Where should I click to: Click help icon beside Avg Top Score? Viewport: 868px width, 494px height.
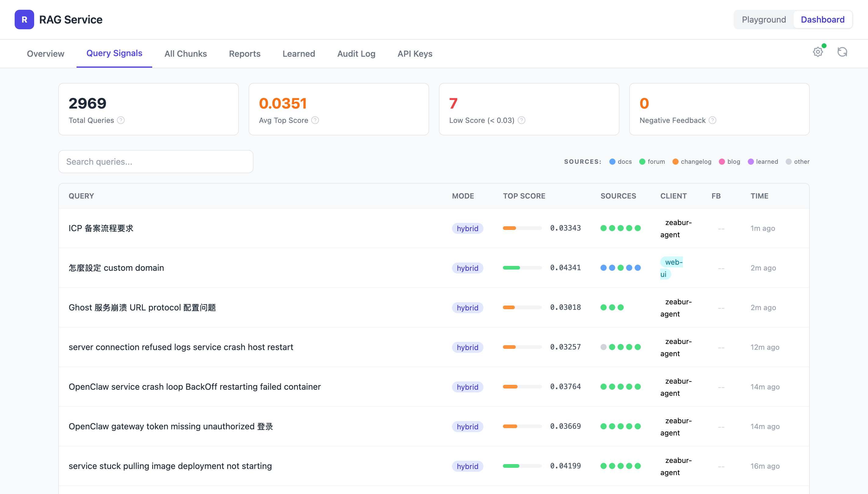coord(315,120)
